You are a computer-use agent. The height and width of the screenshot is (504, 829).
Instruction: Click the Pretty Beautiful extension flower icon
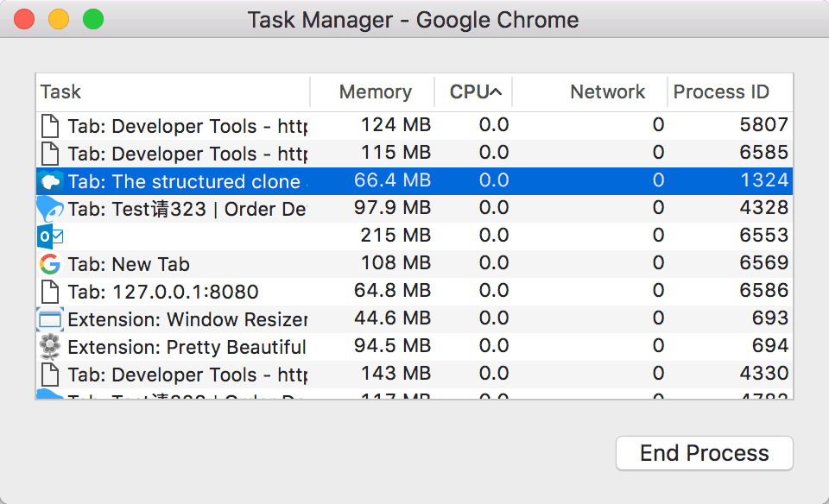(x=50, y=347)
